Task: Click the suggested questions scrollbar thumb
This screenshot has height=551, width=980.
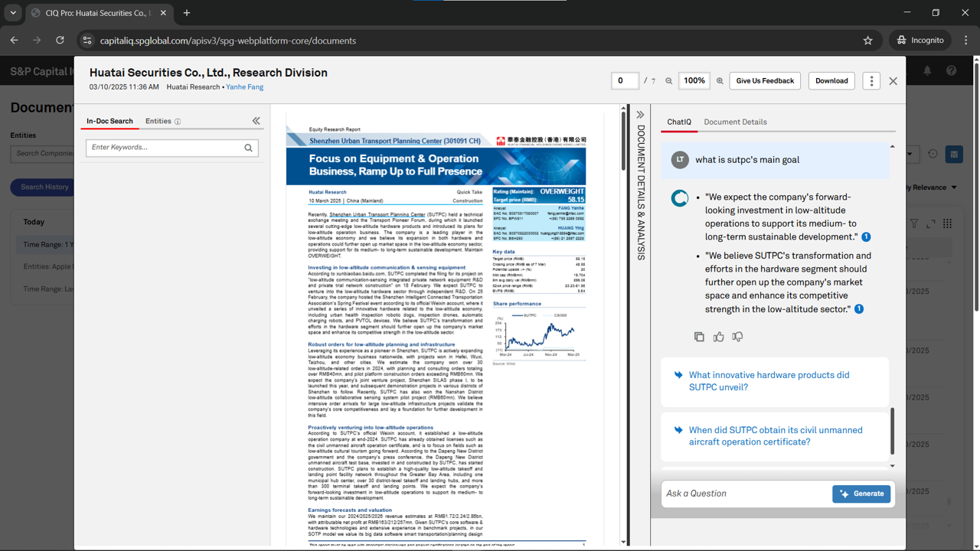Action: point(892,431)
